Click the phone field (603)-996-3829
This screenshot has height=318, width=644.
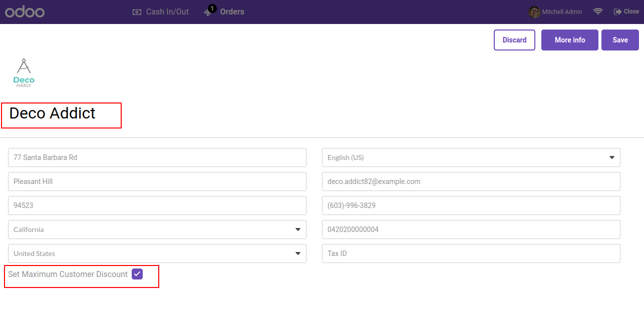[x=471, y=205]
